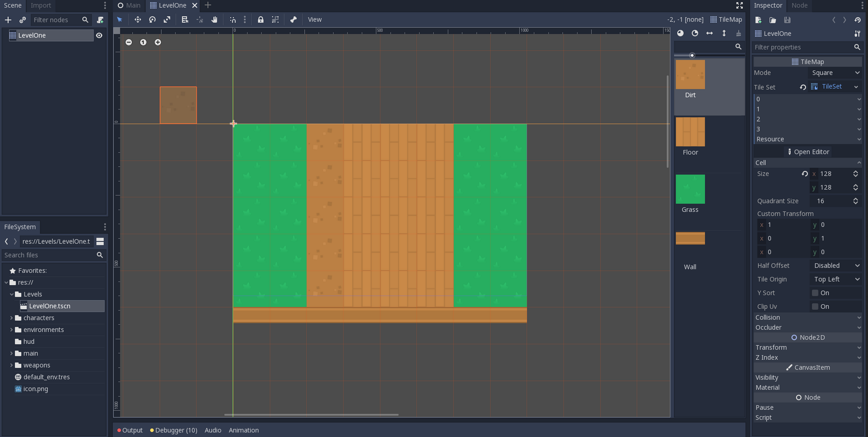The image size is (868, 437).
Task: Clear tile transform with the broom icon
Action: [738, 33]
